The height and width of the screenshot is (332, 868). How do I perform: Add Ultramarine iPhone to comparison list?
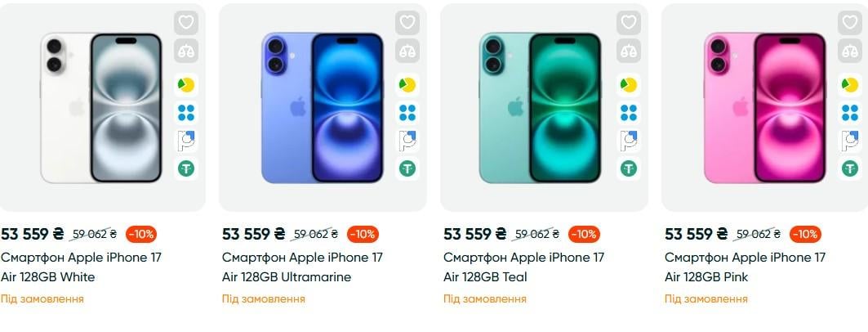(407, 51)
